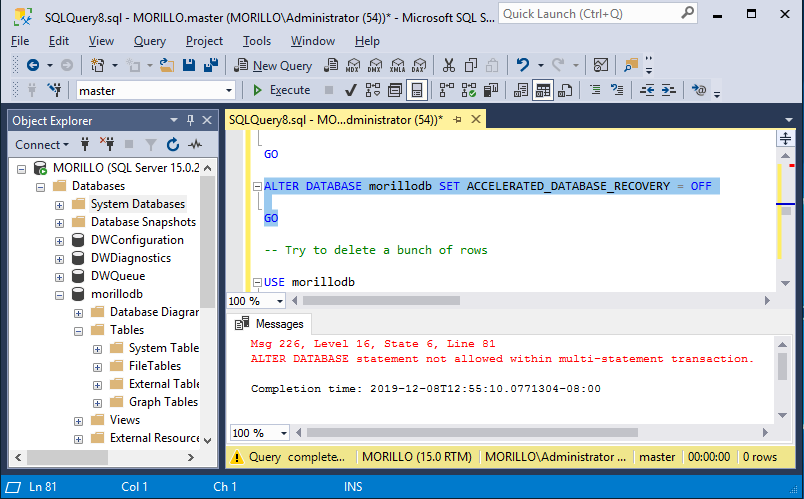This screenshot has height=499, width=804.
Task: Click the Comment Out Selected Lines icon
Action: point(595,91)
